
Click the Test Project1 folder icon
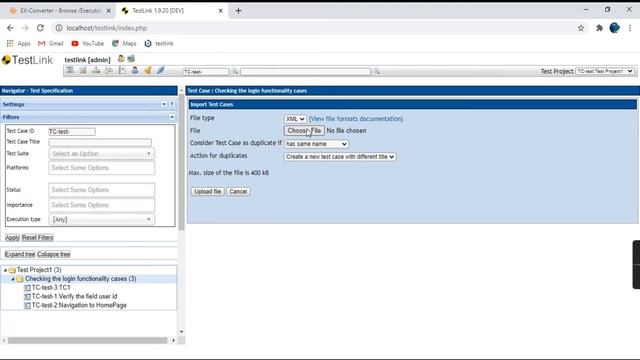click(12, 270)
